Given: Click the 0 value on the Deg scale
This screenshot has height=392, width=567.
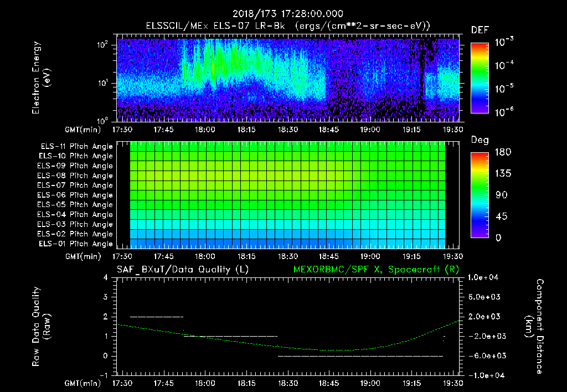Looking at the screenshot, I should [499, 238].
